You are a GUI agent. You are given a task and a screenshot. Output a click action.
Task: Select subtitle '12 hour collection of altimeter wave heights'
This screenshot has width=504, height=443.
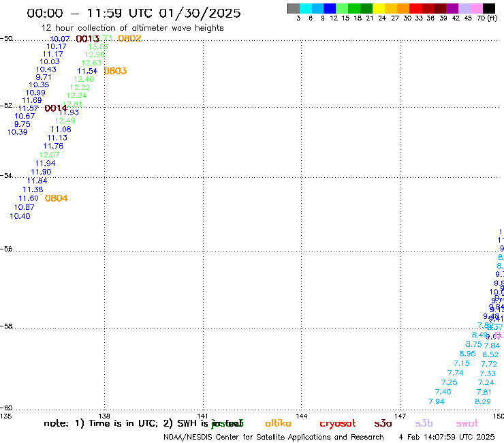132,28
